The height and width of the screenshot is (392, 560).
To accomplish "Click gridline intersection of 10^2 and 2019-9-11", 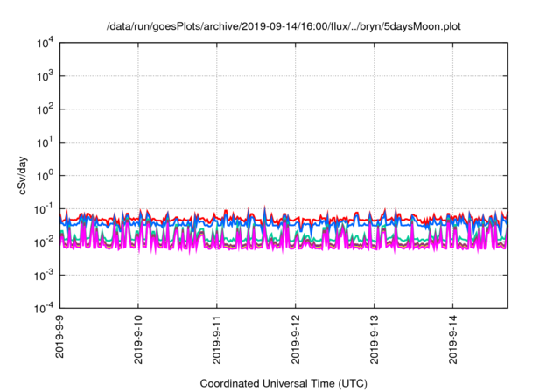I will [217, 109].
